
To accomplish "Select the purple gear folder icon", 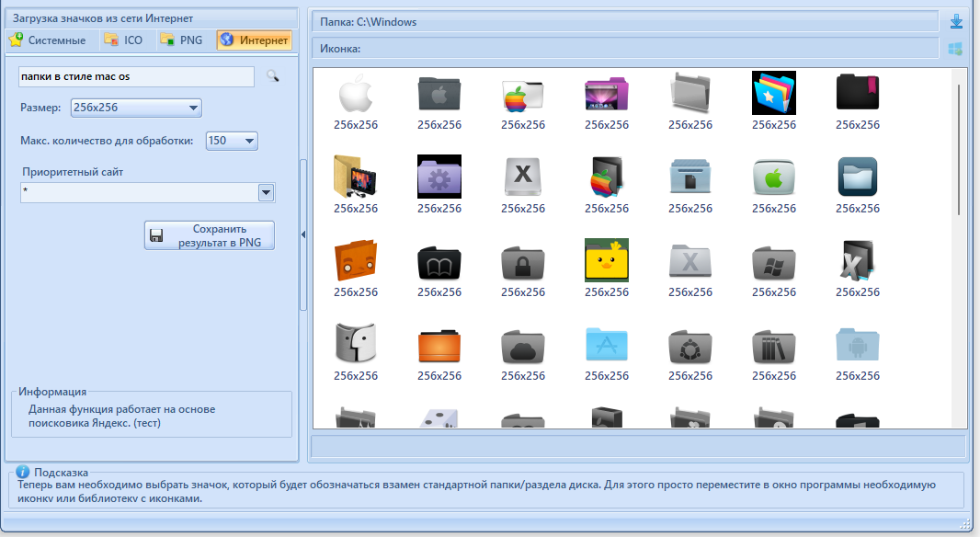I will pos(439,177).
